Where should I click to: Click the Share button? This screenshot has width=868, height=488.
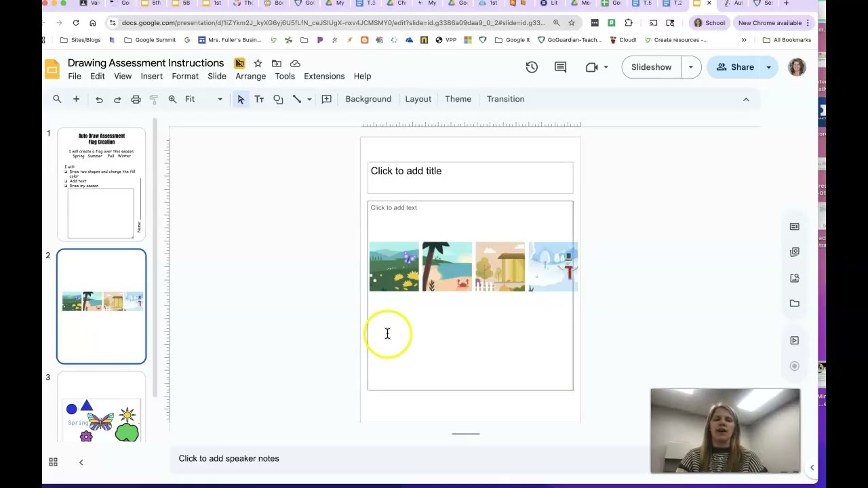pyautogui.click(x=734, y=67)
